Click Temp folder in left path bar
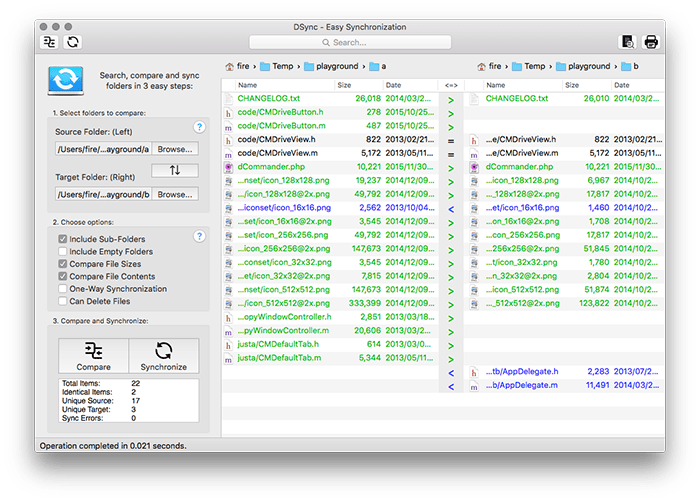This screenshot has width=700, height=502. [277, 67]
